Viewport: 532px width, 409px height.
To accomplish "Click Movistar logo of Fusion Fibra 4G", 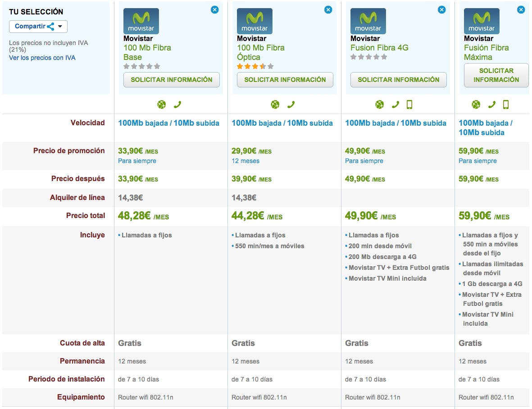I will (368, 21).
